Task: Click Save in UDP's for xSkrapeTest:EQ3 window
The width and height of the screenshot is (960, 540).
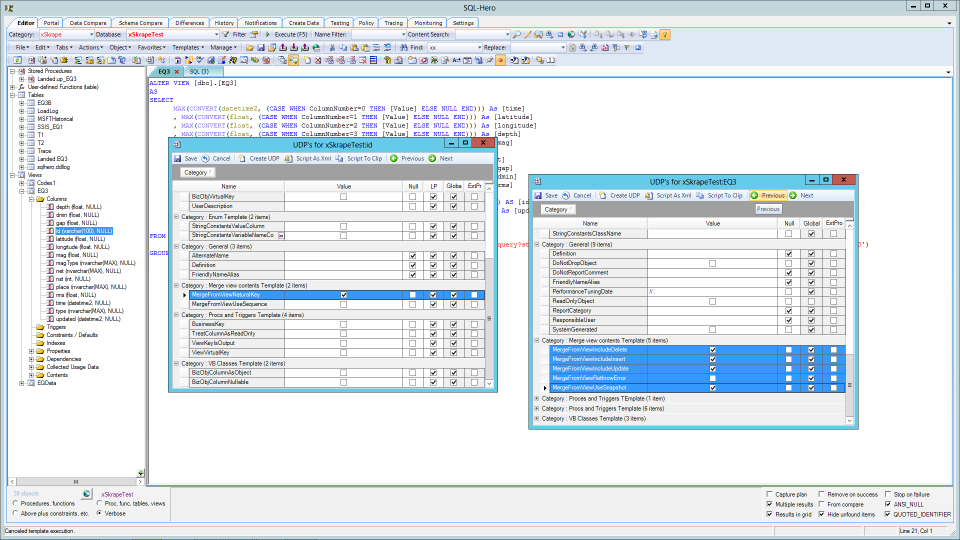Action: (x=546, y=195)
